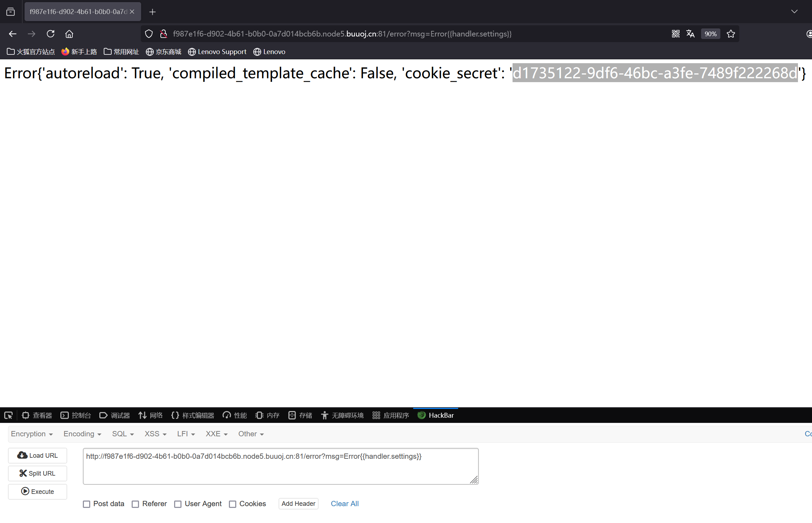Open tracking protection shield icon
This screenshot has height=523, width=812.
(x=149, y=34)
